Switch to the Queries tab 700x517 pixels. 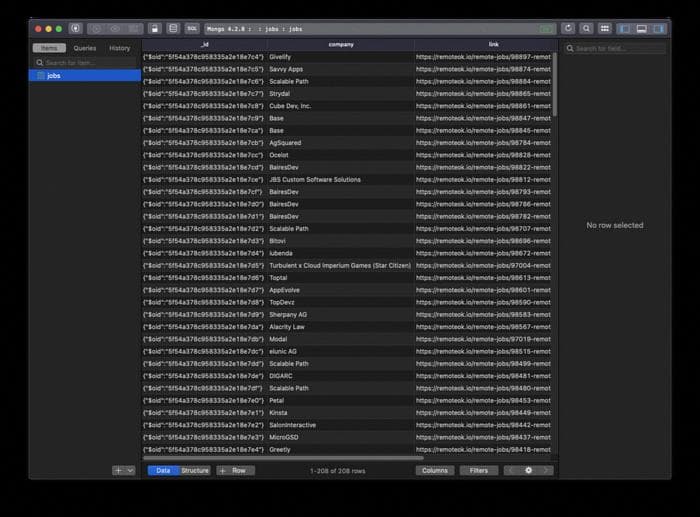(x=85, y=48)
